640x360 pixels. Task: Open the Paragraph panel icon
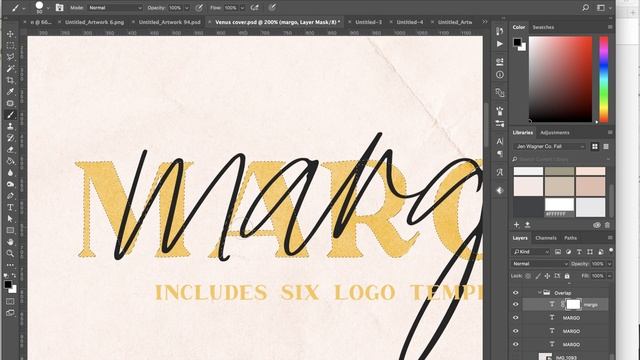500,153
